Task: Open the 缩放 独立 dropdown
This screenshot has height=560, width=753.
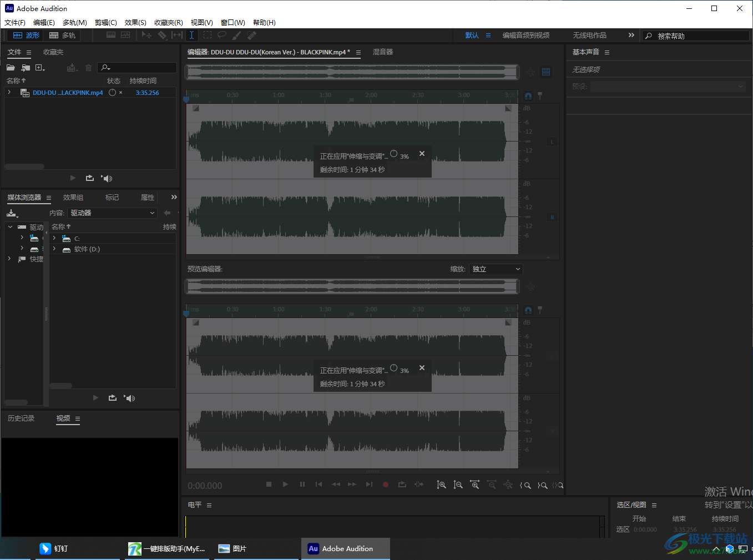Action: coord(496,269)
